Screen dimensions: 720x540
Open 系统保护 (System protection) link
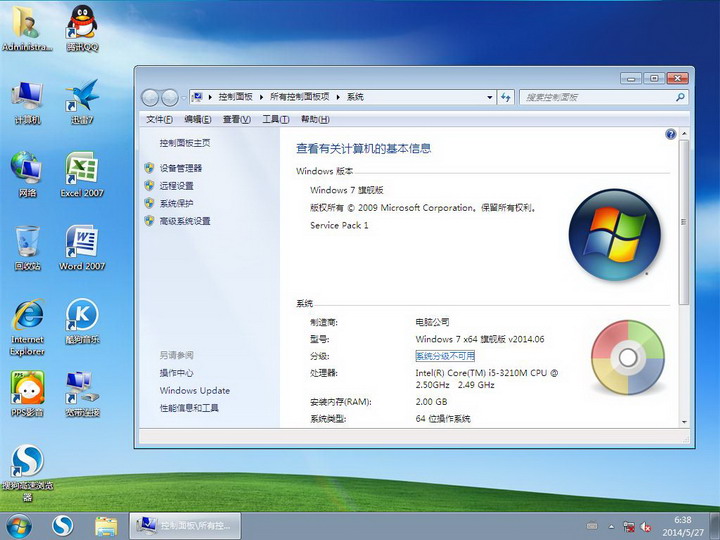click(x=176, y=203)
